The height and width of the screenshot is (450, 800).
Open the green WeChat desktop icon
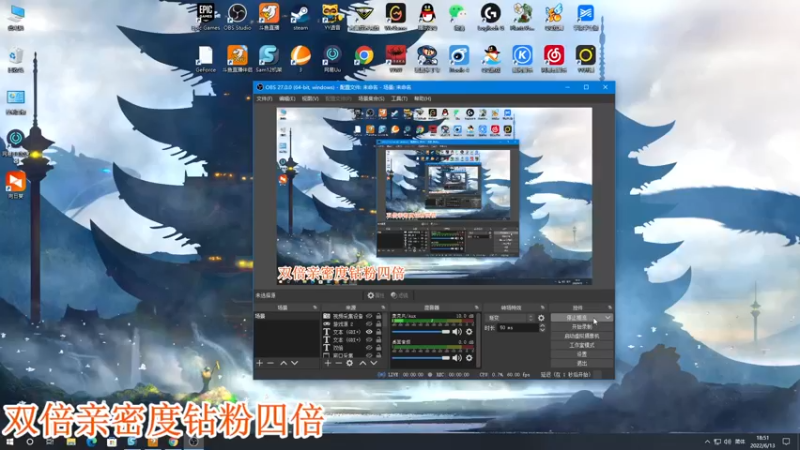tap(459, 16)
